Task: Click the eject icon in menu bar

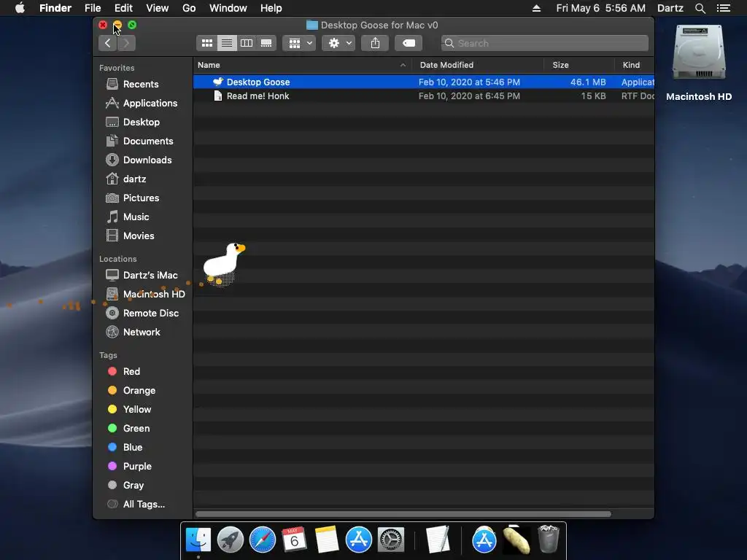Action: [x=536, y=8]
